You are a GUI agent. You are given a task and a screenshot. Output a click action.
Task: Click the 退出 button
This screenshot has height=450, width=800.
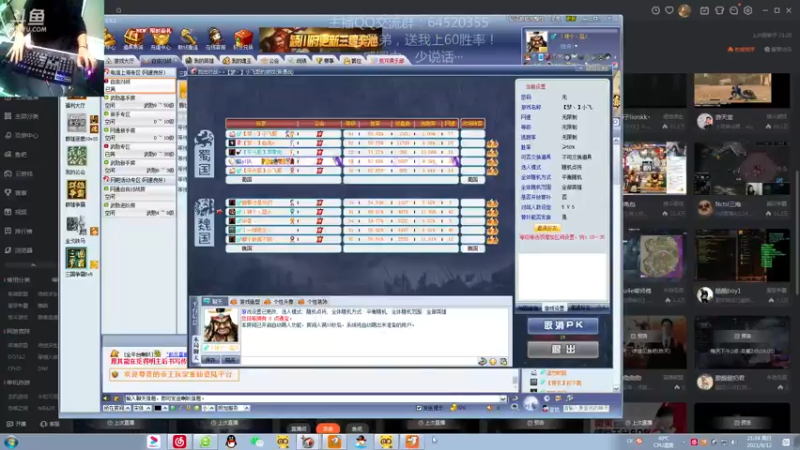tap(563, 349)
